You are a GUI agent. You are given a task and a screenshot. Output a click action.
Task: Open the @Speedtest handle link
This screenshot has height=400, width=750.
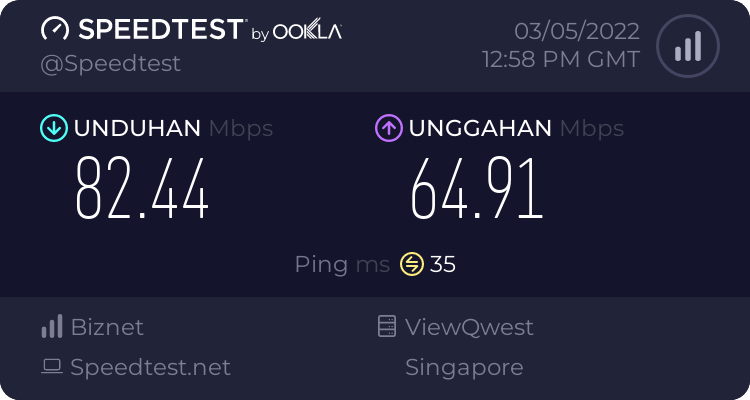(x=110, y=63)
